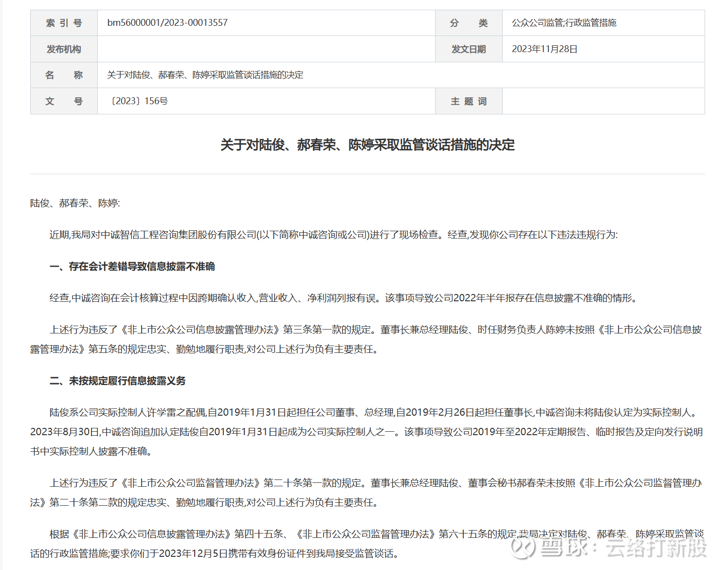The width and height of the screenshot is (728, 570).
Task: Click the 发文日期 label cell
Action: (x=469, y=49)
